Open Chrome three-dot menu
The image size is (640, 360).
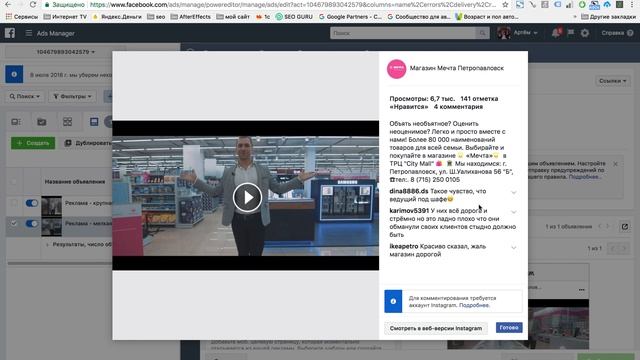(x=633, y=5)
